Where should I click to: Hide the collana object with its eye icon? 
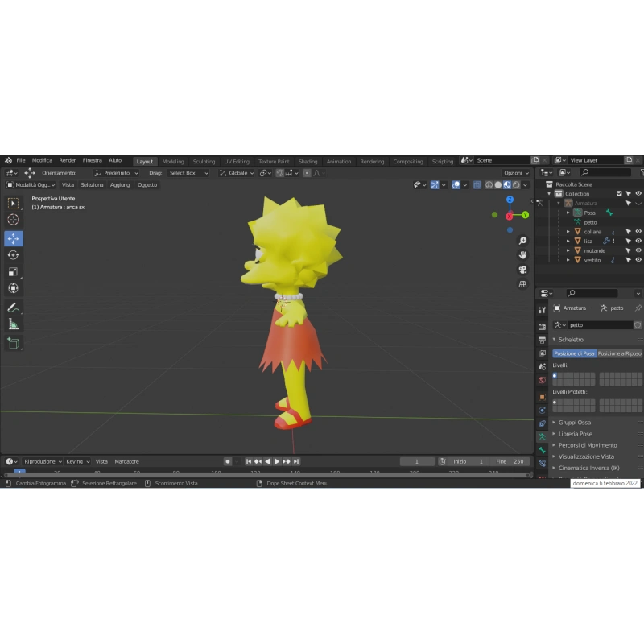(638, 231)
